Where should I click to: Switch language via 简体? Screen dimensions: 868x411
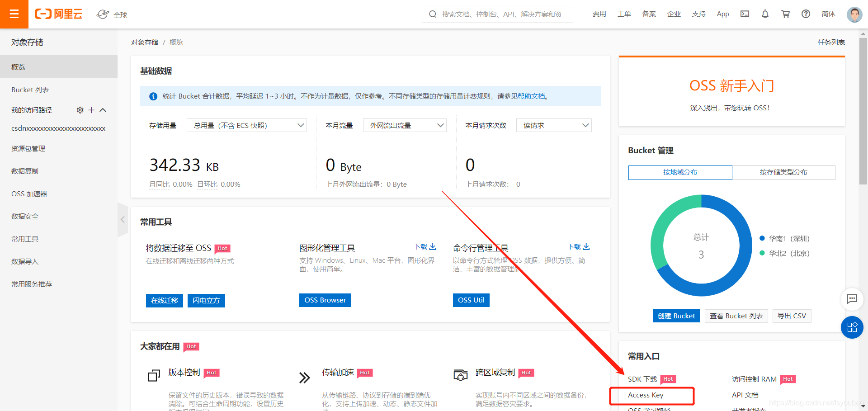click(828, 14)
